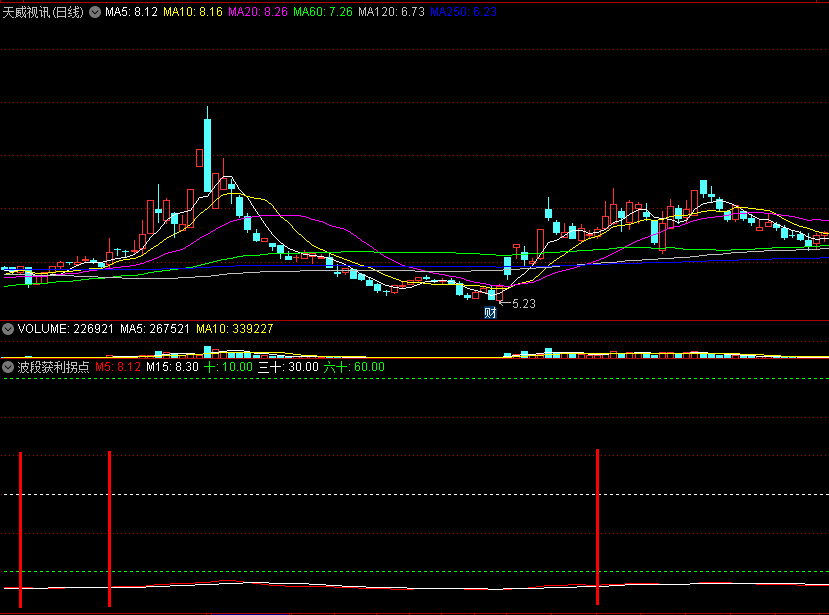Select the magenta MA20: 8.26 legend

(x=258, y=12)
